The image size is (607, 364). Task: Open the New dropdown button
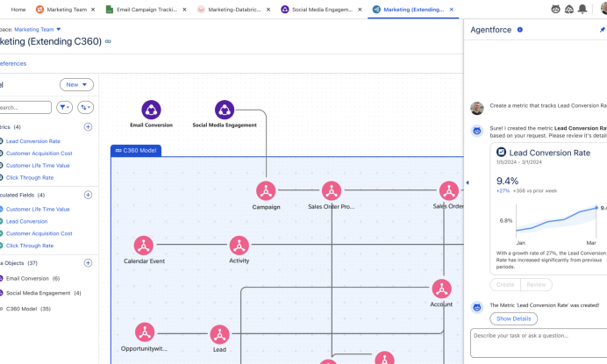(x=76, y=85)
